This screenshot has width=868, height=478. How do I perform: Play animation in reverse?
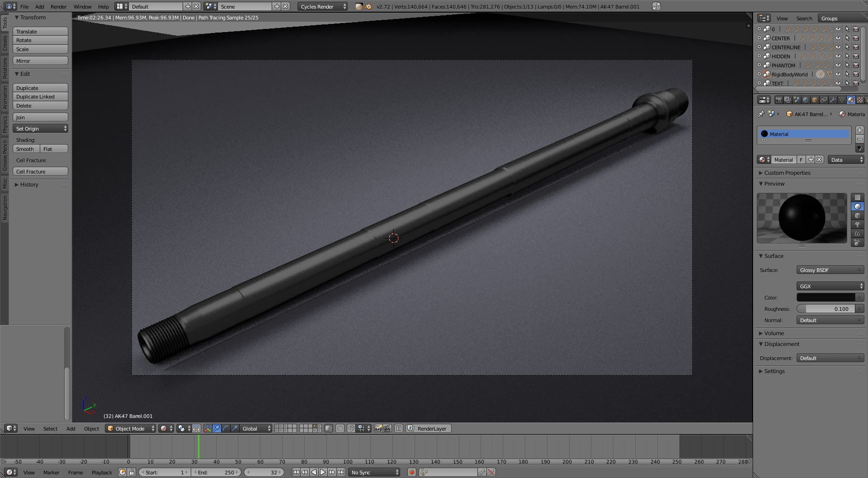click(x=314, y=472)
